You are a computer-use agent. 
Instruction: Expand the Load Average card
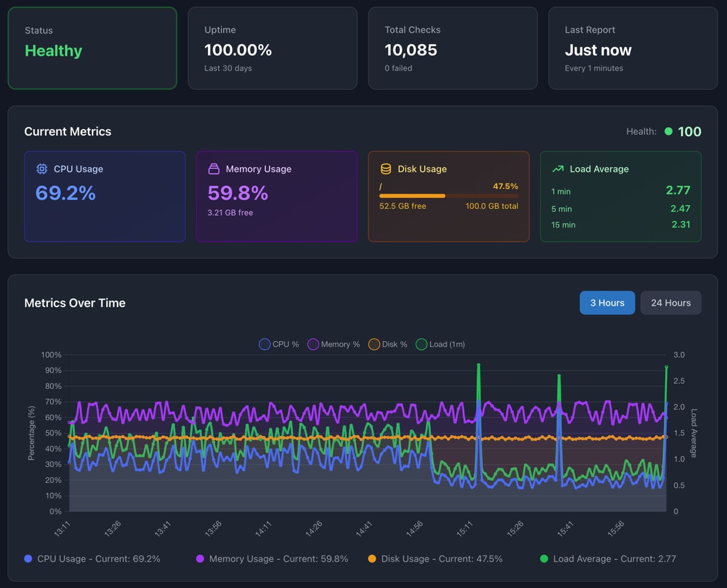[620, 196]
